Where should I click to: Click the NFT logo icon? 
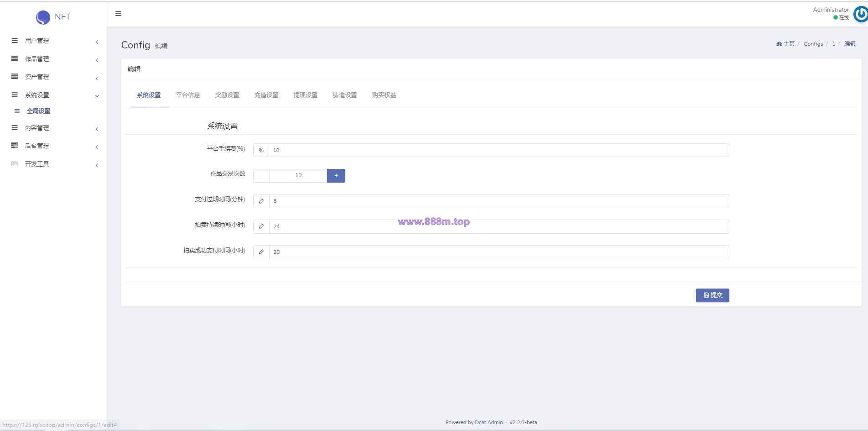pyautogui.click(x=43, y=17)
